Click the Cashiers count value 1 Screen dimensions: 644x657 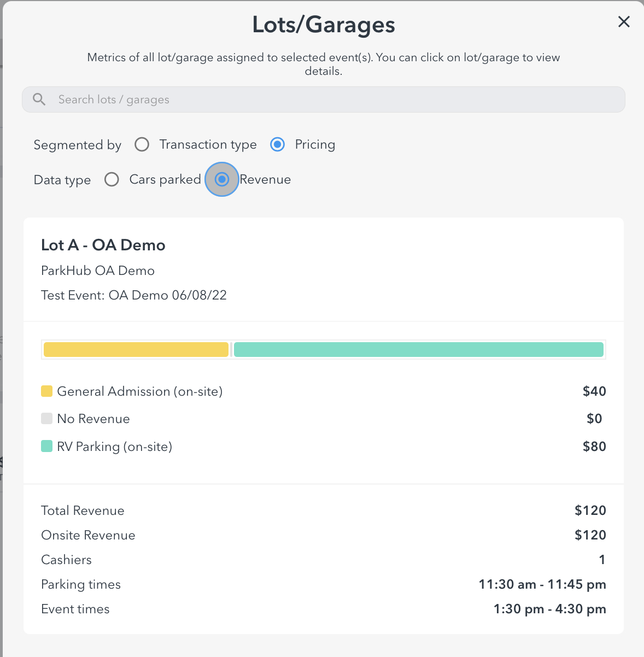[x=602, y=560]
